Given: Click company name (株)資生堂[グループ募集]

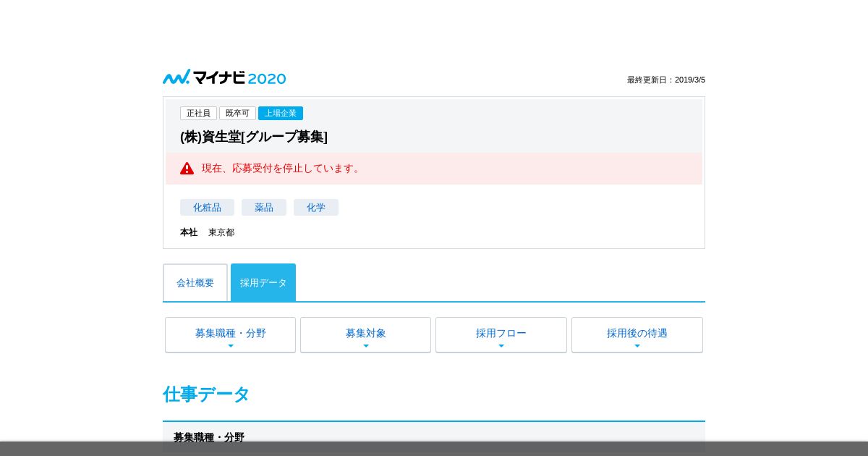Looking at the screenshot, I should pyautogui.click(x=254, y=137).
